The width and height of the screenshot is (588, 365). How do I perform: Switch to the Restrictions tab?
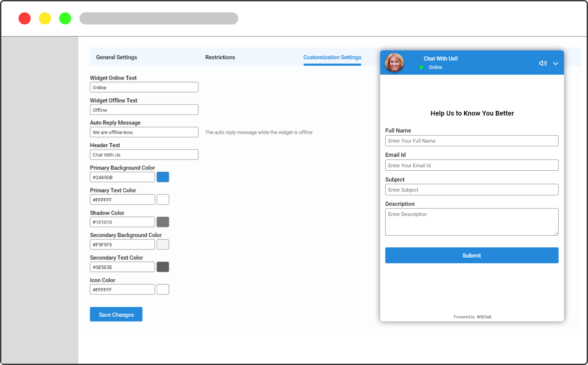[x=220, y=57]
